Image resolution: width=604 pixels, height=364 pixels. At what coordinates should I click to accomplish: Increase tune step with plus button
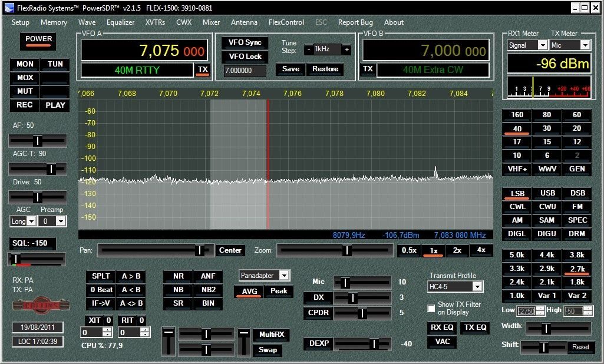346,49
